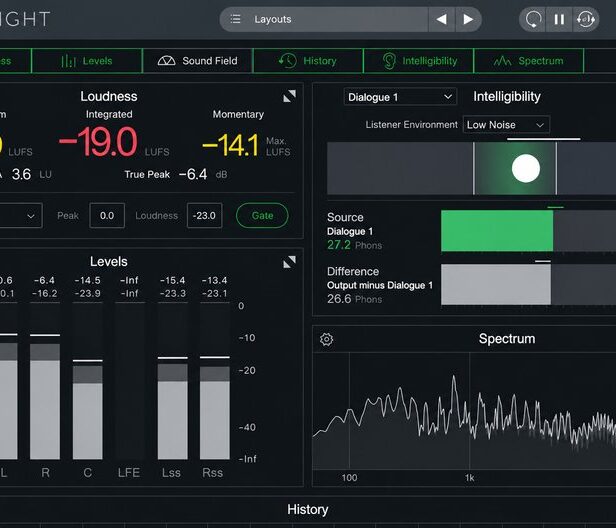Toggle the Levels tab

tap(87, 61)
